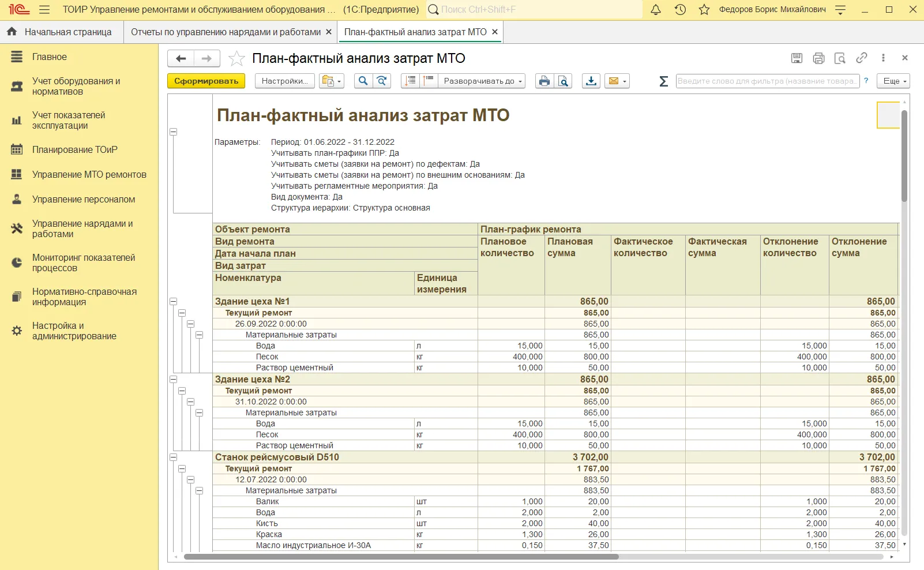Close План-фактный анализ затрат МТО tab
This screenshot has width=924, height=570.
(x=495, y=32)
